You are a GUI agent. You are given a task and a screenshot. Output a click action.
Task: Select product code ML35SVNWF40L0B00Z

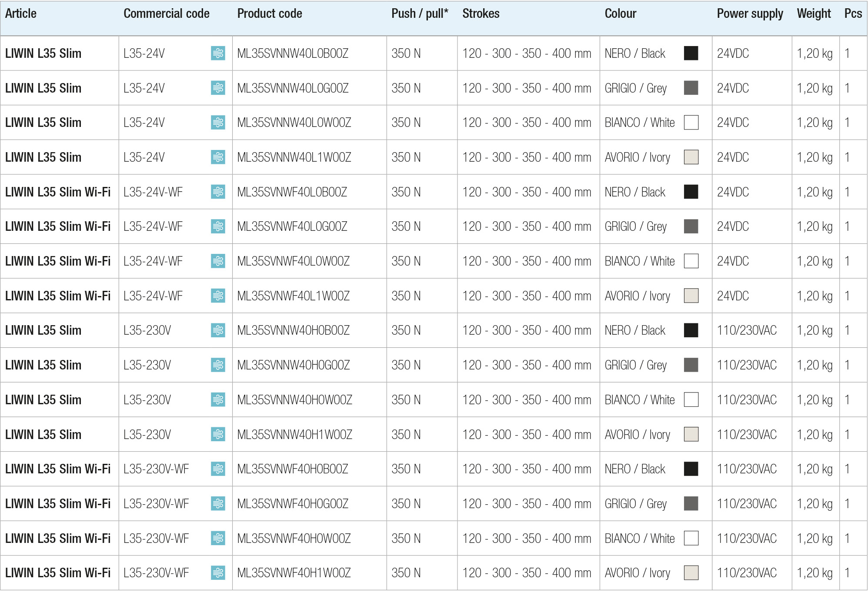click(x=292, y=192)
